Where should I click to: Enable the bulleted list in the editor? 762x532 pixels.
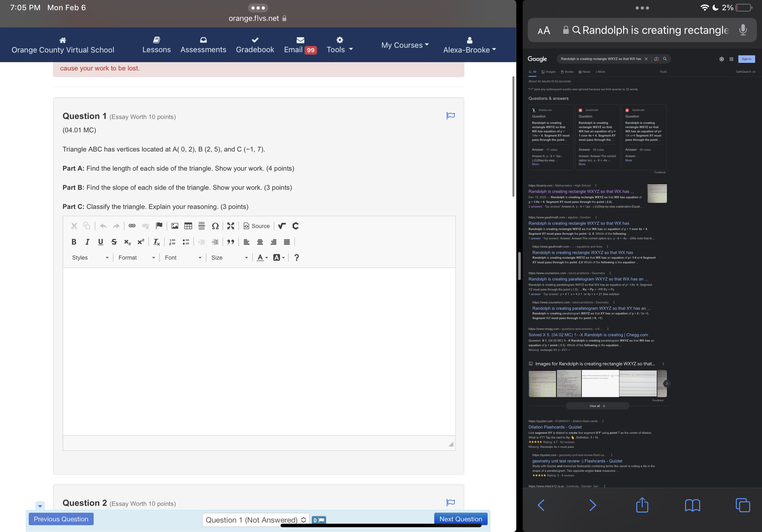pos(186,242)
